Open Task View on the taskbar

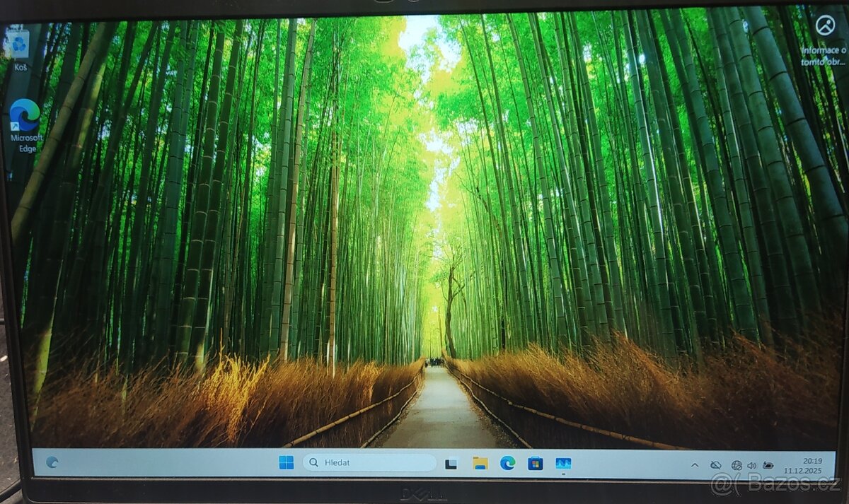[x=452, y=464]
